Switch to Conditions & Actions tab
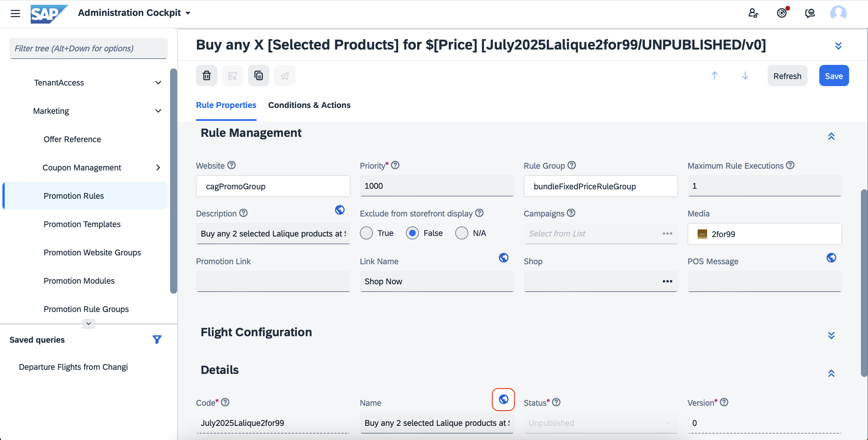This screenshot has width=868, height=440. coord(309,105)
